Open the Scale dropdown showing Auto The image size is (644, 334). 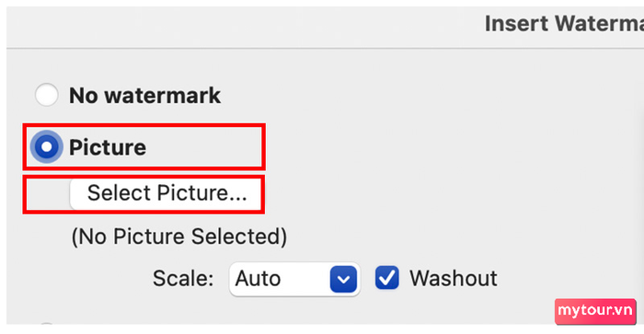coord(294,279)
